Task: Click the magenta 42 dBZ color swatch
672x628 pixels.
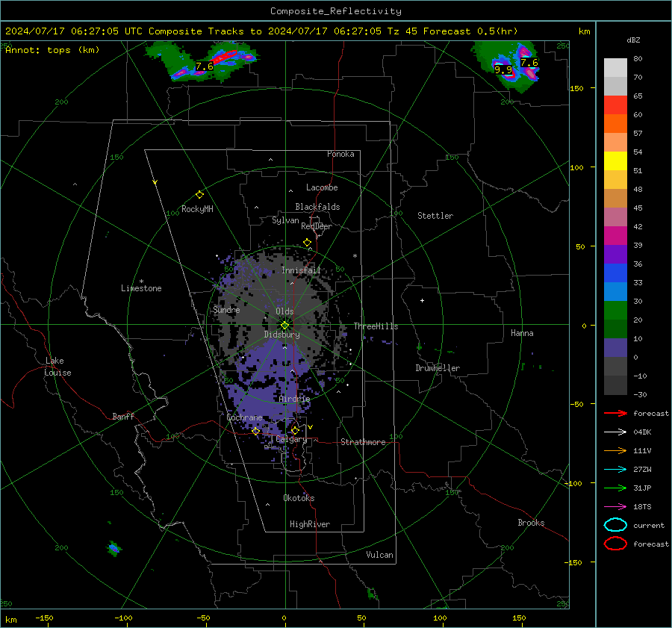Action: point(615,235)
